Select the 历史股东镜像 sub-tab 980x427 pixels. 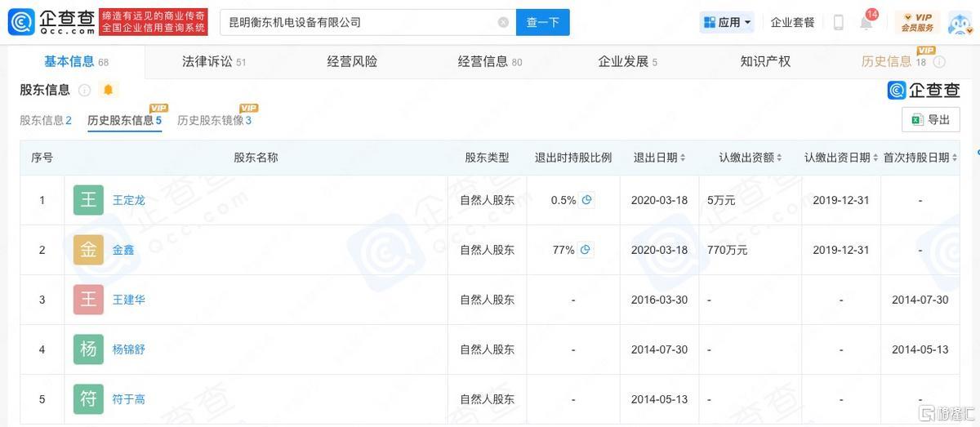tap(214, 120)
